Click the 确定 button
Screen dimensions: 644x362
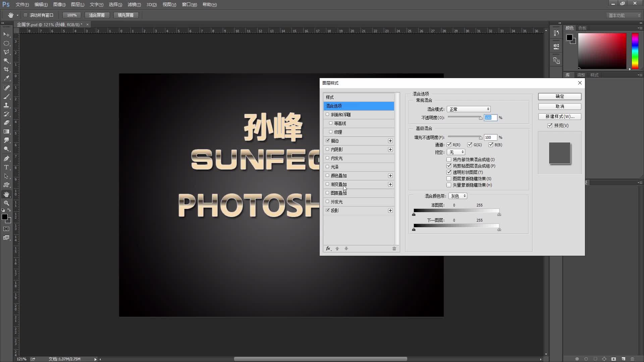tap(559, 97)
